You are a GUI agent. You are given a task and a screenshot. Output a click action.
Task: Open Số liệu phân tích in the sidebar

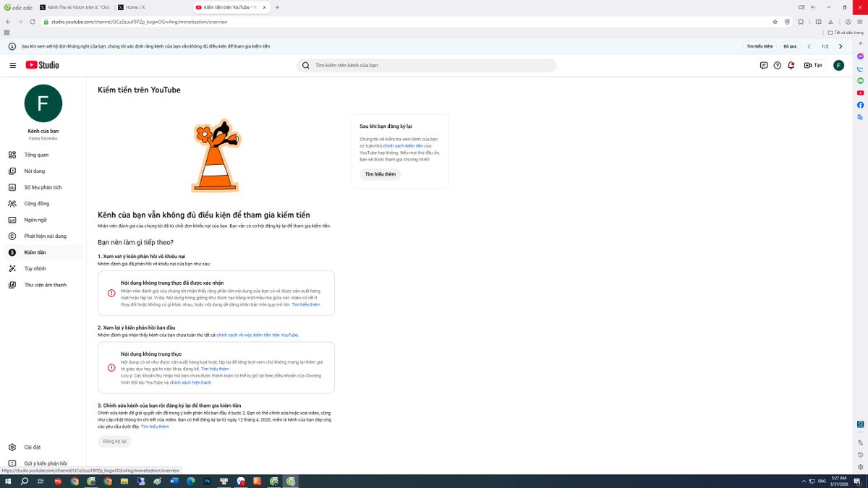click(x=43, y=187)
